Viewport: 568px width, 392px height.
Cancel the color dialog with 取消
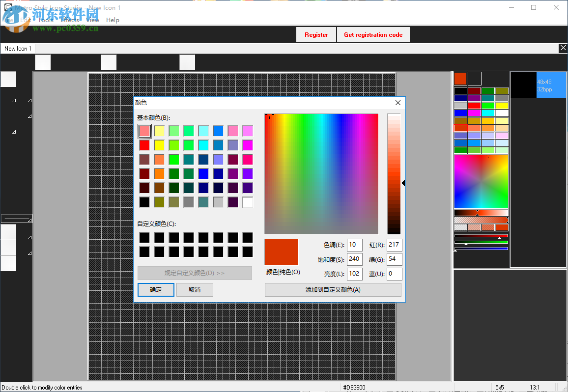tap(195, 289)
